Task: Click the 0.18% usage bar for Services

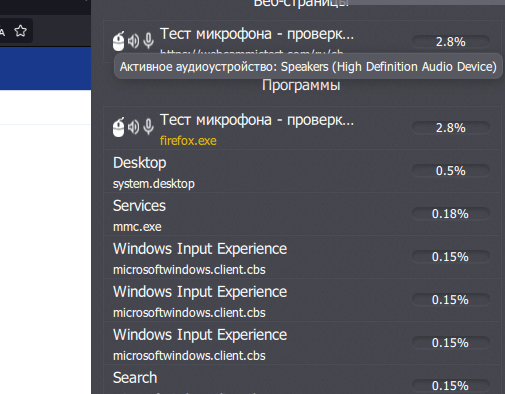Action: click(451, 213)
